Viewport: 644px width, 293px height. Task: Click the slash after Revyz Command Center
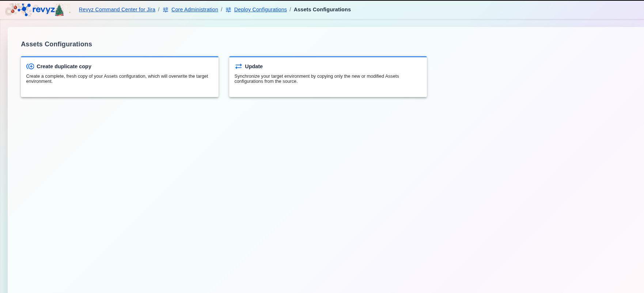pyautogui.click(x=159, y=9)
